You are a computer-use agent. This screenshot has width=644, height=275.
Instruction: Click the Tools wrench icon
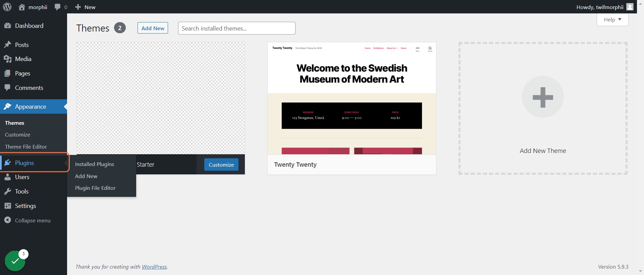7,191
